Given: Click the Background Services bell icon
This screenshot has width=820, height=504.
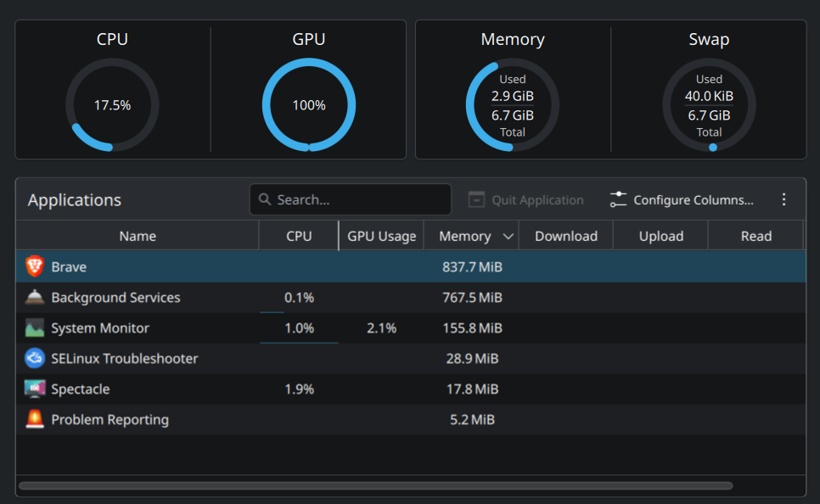Looking at the screenshot, I should tap(35, 297).
